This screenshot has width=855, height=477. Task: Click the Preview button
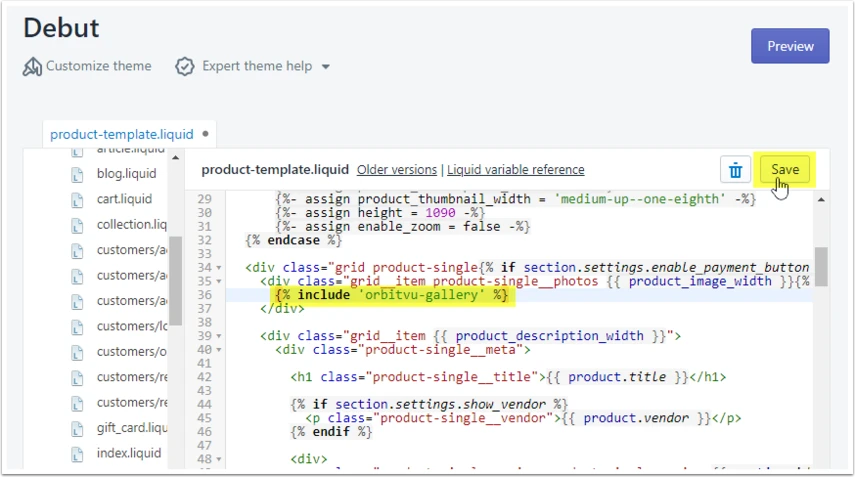(x=790, y=46)
